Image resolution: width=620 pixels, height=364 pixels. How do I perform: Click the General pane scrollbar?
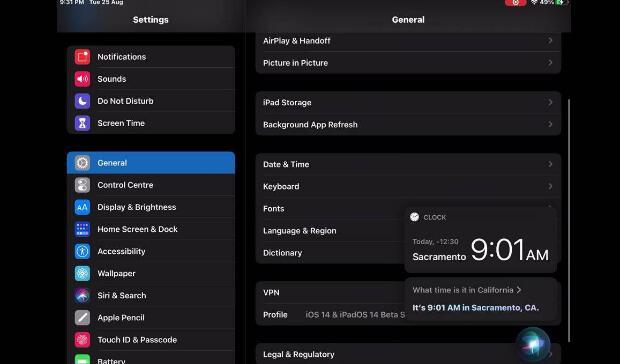coord(569,221)
